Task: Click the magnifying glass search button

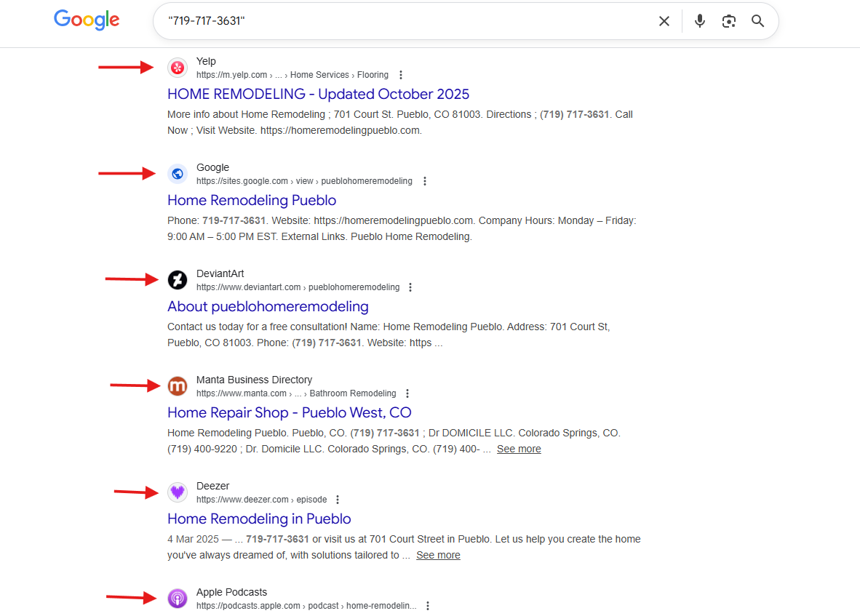Action: 757,21
